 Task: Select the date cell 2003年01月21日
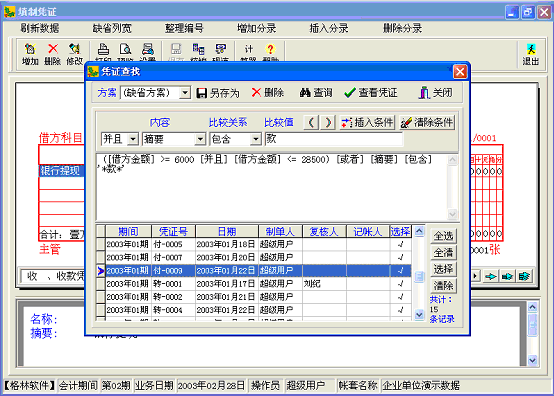(226, 297)
